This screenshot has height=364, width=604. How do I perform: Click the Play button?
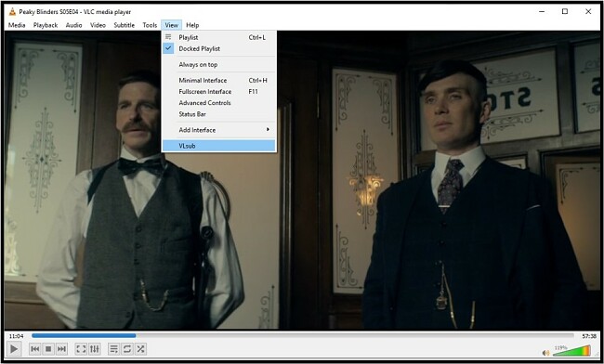tap(14, 349)
